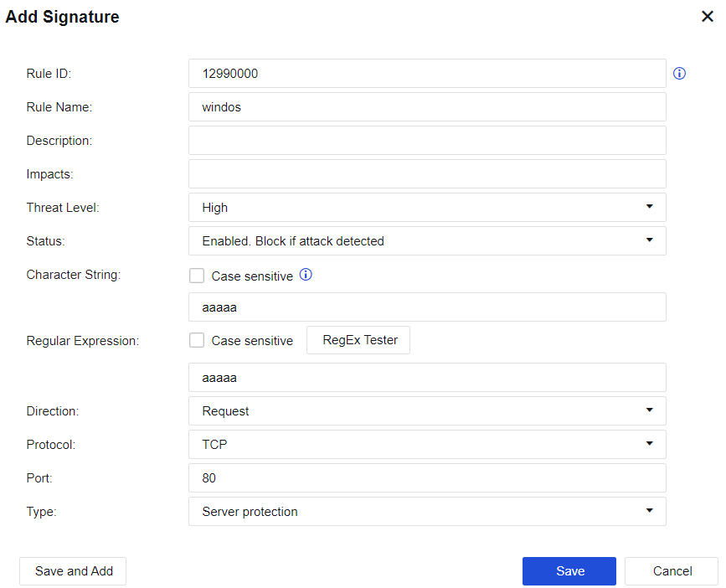Viewport: 726px width, 588px height.
Task: Click the Rule ID info icon
Action: point(679,74)
